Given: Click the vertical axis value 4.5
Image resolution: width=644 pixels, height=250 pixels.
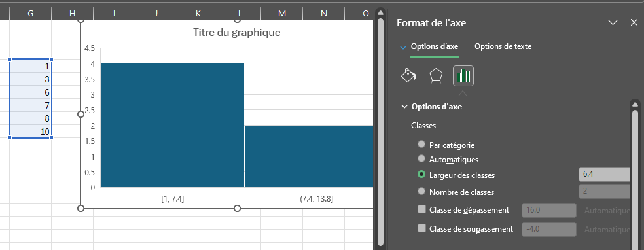Looking at the screenshot, I should tap(90, 48).
